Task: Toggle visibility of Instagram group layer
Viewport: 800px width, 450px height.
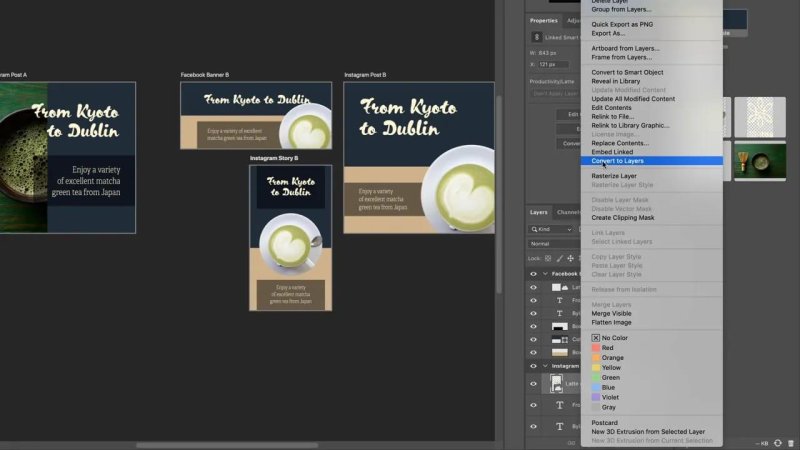Action: [x=533, y=366]
